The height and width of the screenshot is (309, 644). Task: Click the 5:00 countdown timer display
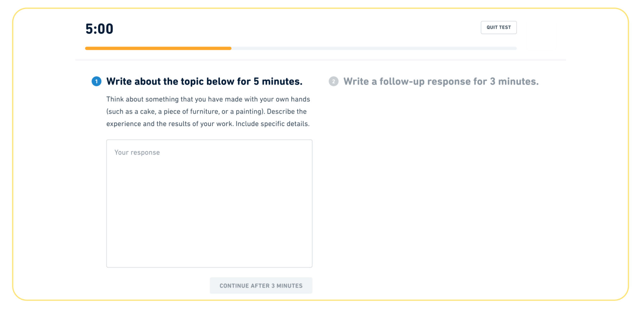pos(99,29)
